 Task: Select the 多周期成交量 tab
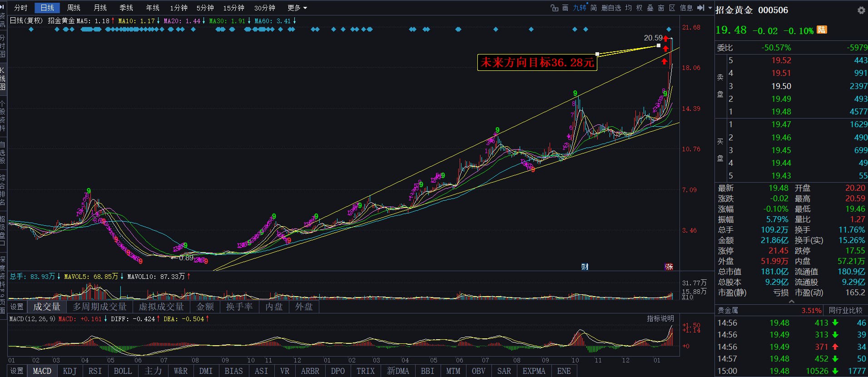[x=99, y=307]
